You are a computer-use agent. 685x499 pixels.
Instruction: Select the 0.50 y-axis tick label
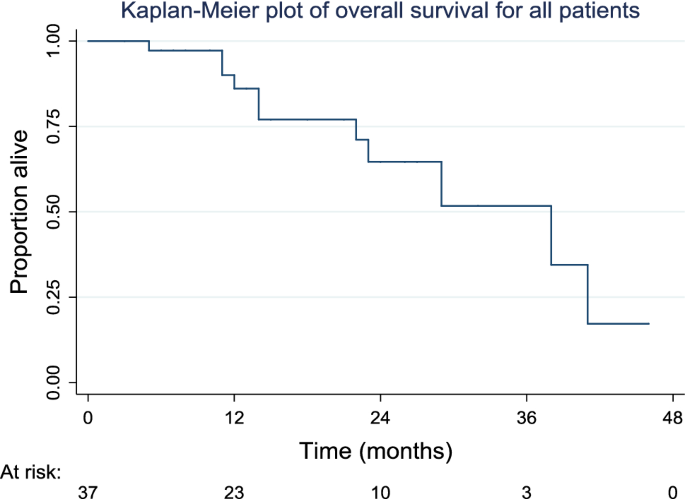59,212
